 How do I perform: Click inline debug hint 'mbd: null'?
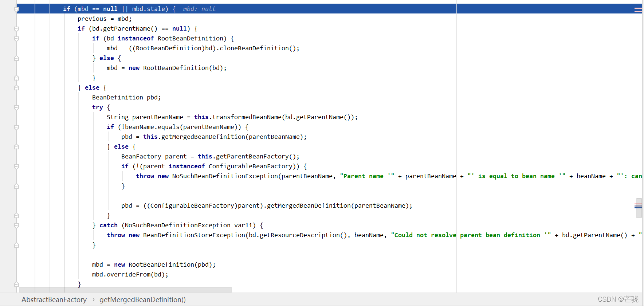[199, 9]
